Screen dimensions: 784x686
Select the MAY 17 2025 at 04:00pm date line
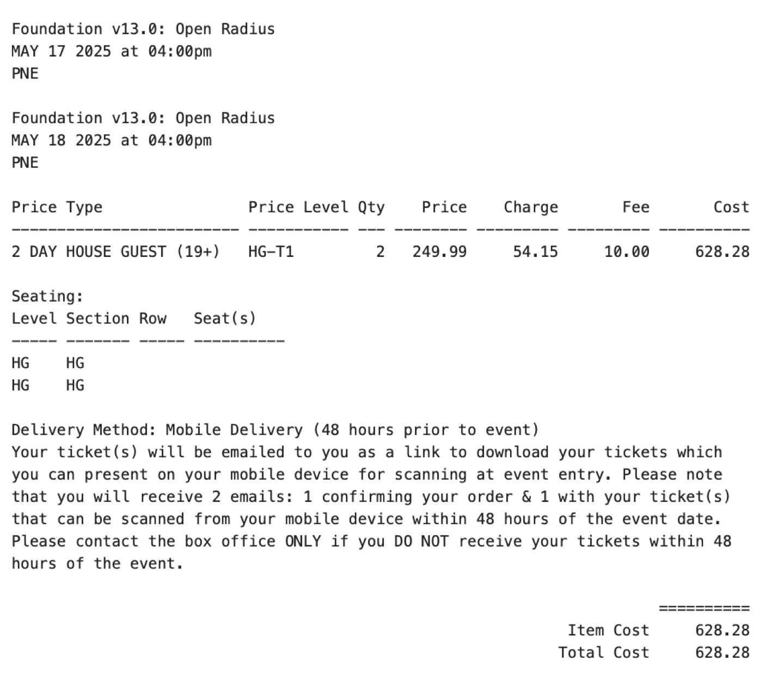[112, 51]
